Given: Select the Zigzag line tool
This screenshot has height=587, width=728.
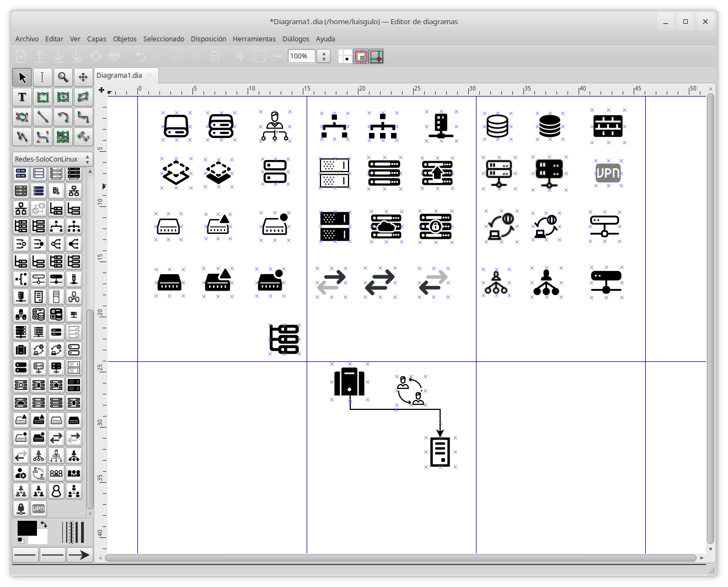Looking at the screenshot, I should point(83,117).
